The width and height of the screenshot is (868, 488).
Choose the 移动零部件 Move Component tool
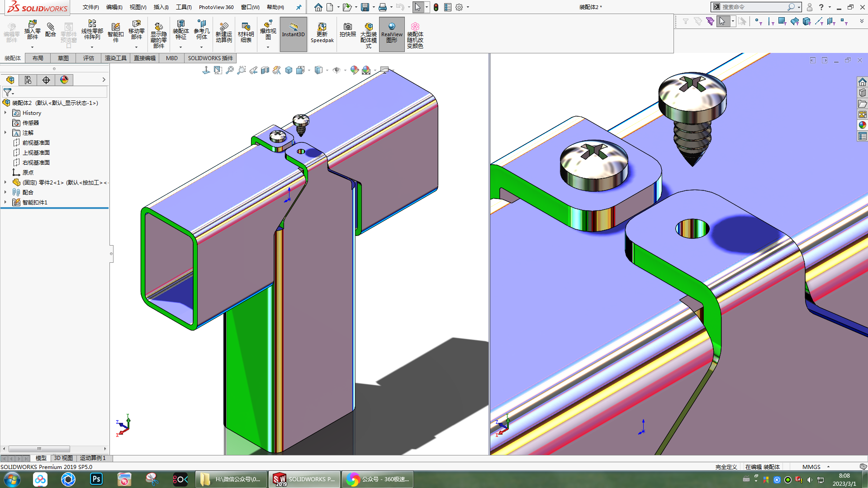[x=136, y=30]
